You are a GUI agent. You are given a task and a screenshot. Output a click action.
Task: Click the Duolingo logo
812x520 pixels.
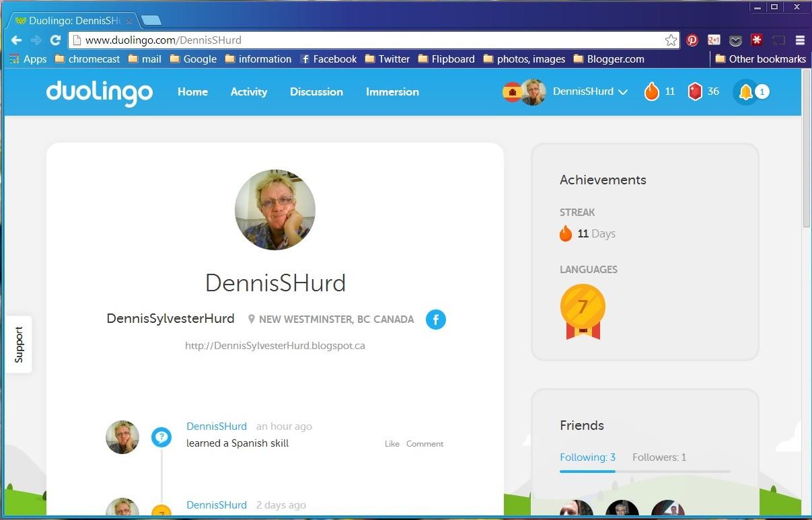99,93
